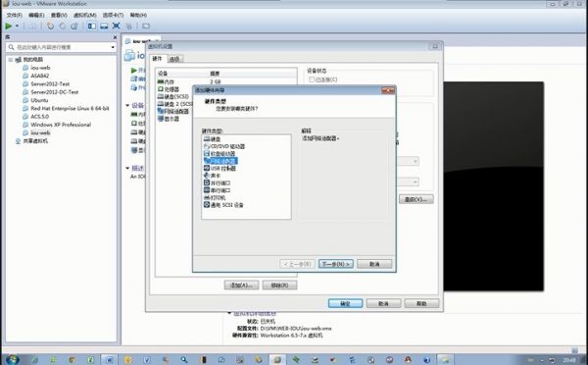588x365 pixels.
Task: Open the 编辑(E) menu
Action: coord(36,15)
